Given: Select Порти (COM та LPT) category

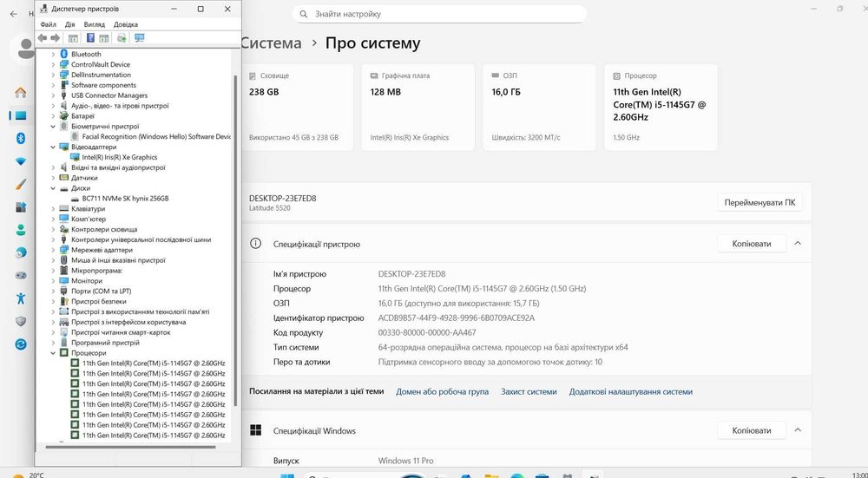Looking at the screenshot, I should click(x=101, y=291).
